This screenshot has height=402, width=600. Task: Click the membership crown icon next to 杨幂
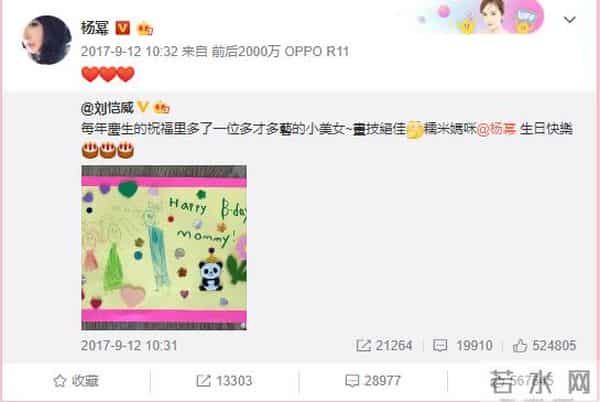[x=145, y=29]
